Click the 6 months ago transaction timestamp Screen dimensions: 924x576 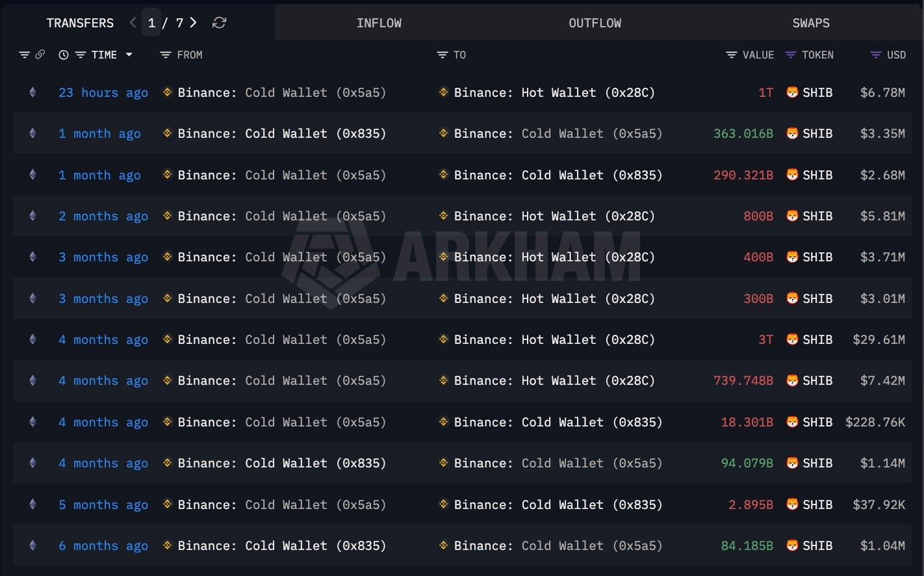point(103,545)
